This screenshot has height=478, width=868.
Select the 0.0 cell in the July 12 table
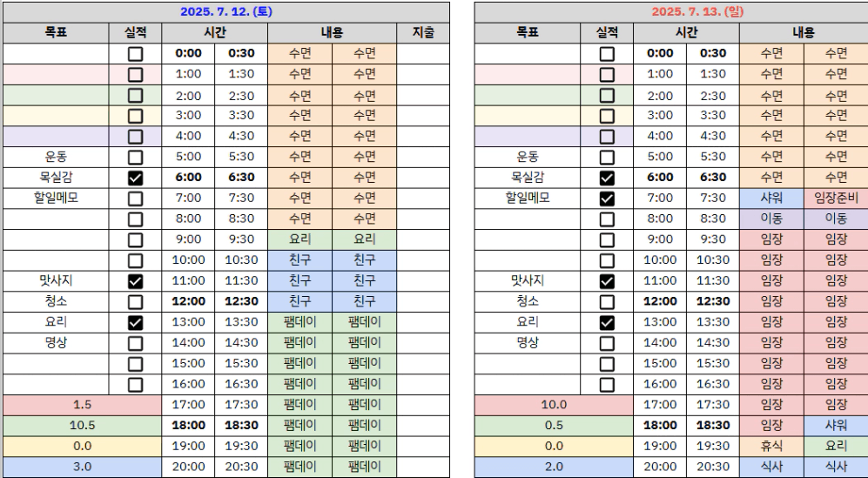82,446
